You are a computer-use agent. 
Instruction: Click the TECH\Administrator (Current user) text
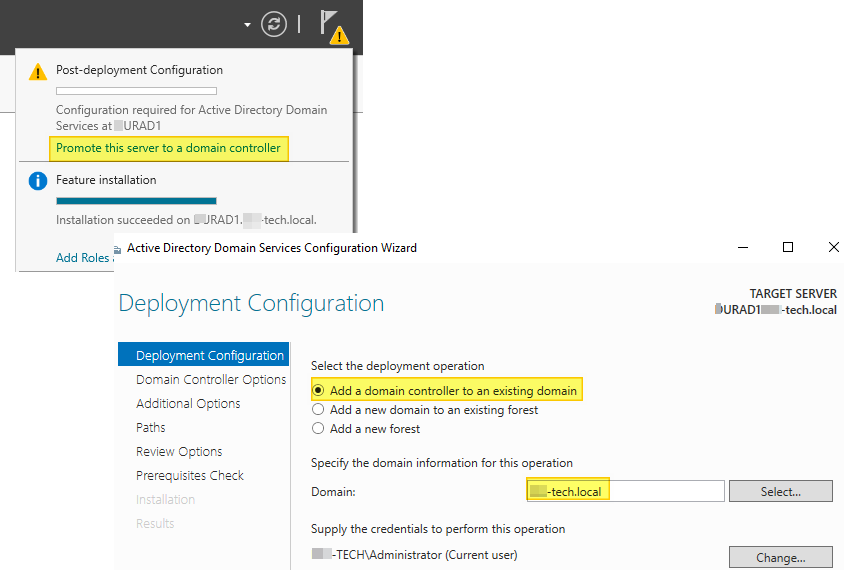(x=414, y=555)
